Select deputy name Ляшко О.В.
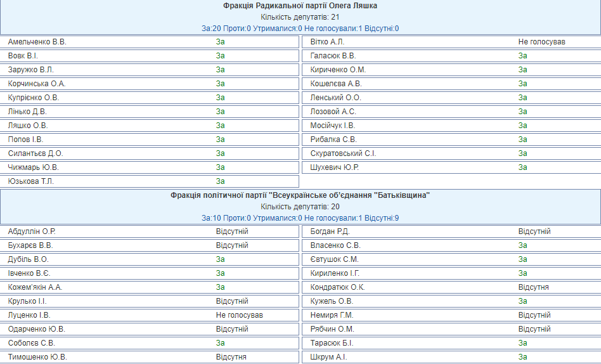This screenshot has height=364, width=601. (x=28, y=126)
